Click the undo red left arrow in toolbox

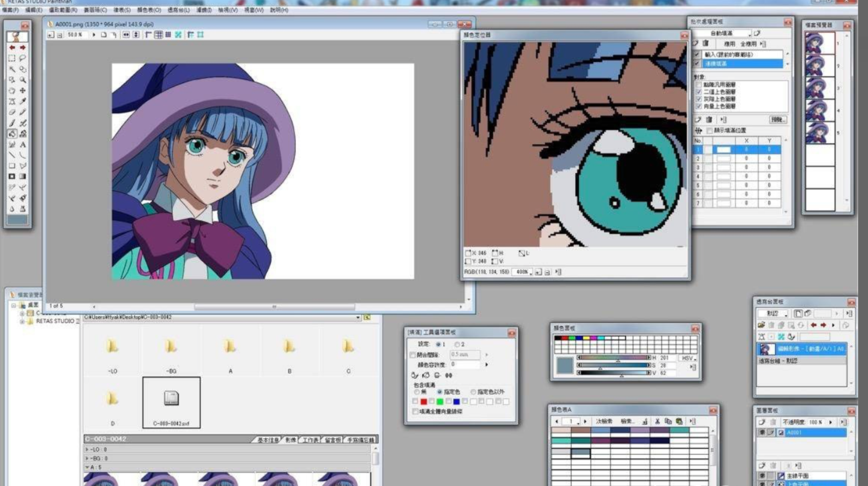click(12, 48)
